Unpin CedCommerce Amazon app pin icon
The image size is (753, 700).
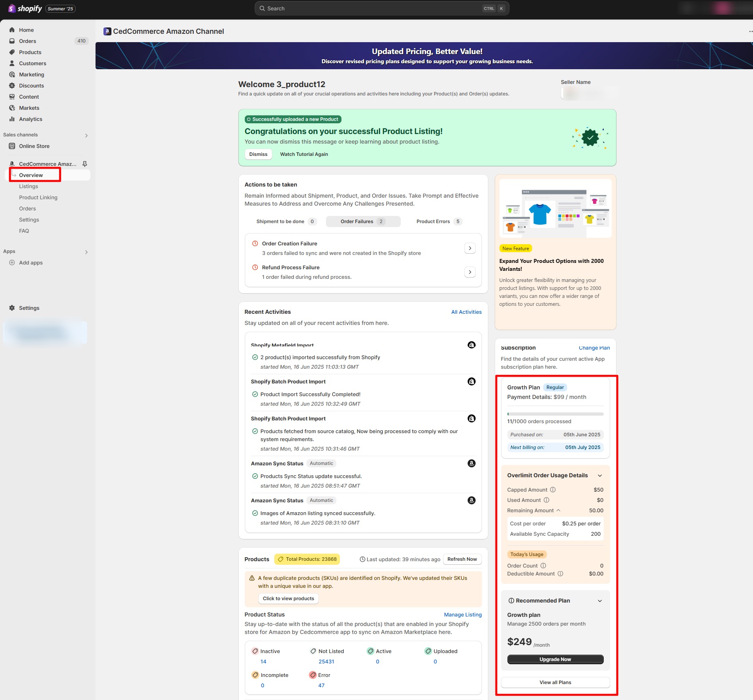85,164
